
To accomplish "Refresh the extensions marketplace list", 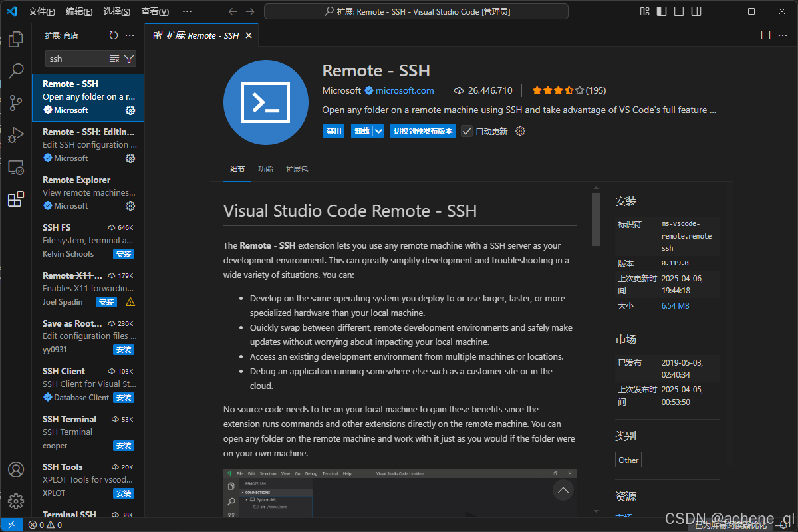I will [x=114, y=35].
